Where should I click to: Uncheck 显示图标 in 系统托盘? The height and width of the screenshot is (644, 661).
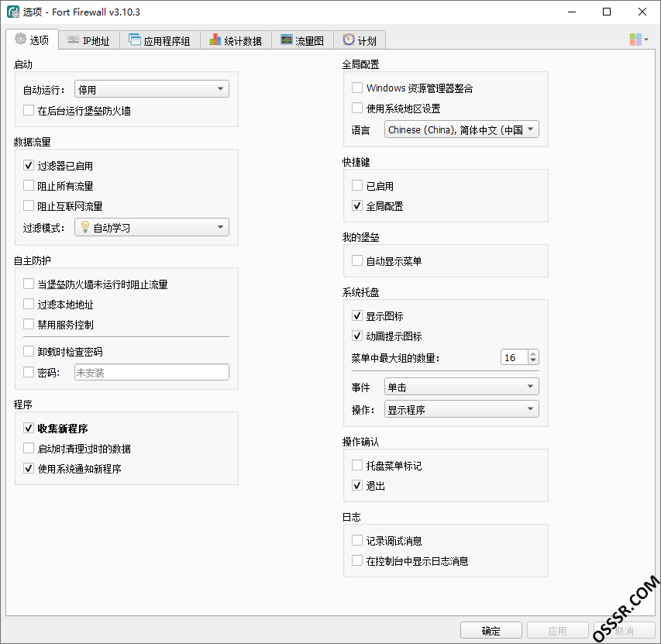[x=357, y=315]
